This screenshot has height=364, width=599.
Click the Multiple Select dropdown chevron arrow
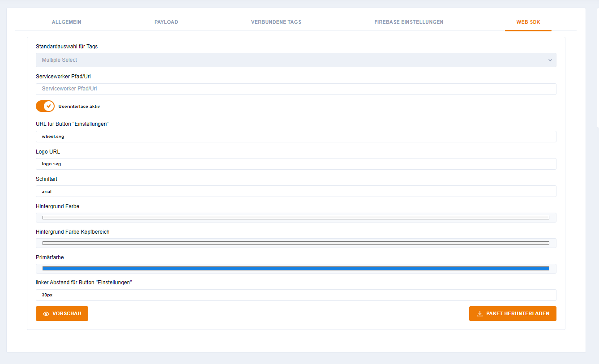coord(550,60)
